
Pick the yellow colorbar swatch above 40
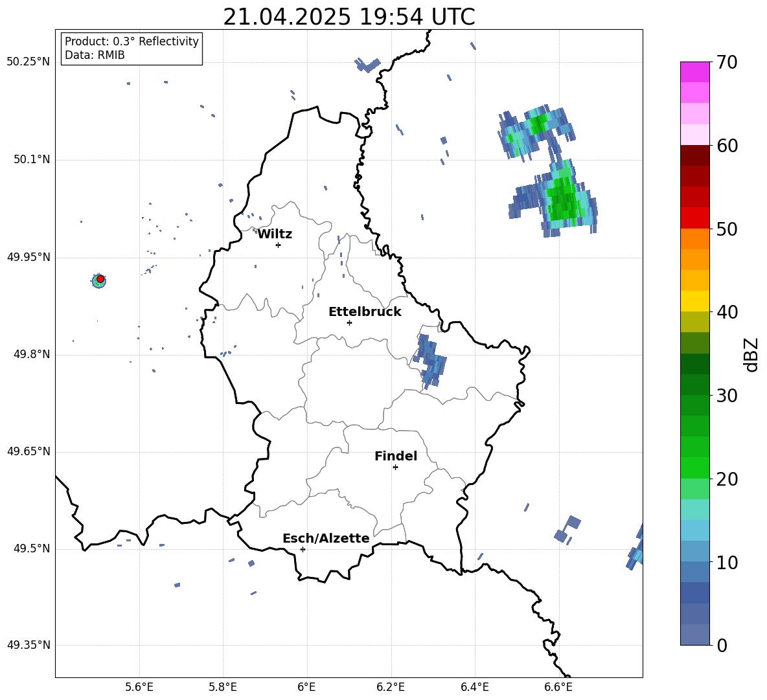(x=694, y=301)
